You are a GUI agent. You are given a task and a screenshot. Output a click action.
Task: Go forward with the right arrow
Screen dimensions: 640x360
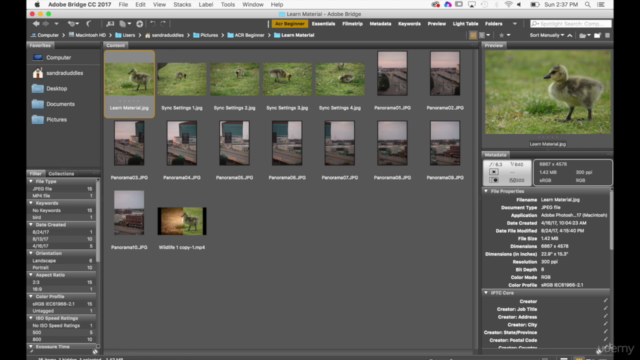[45, 24]
